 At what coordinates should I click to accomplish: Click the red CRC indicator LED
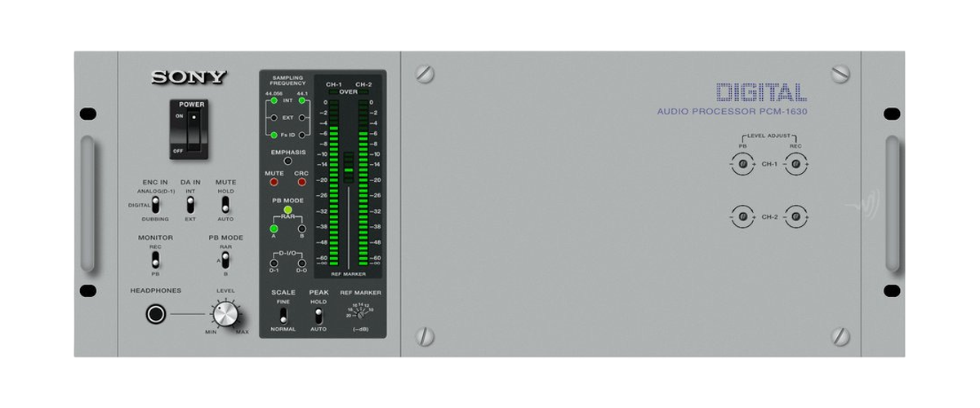pos(301,181)
